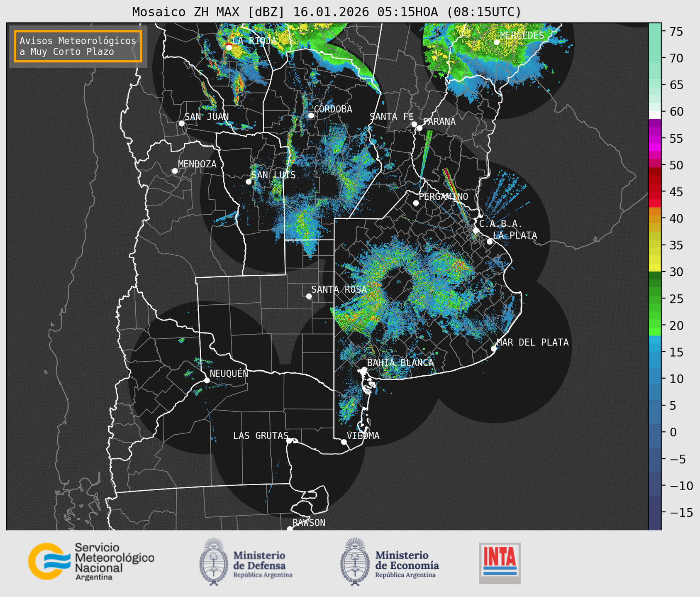Viewport: 700px width, 597px height.
Task: Click the 75 value on the dBZ scale
Action: pyautogui.click(x=676, y=32)
